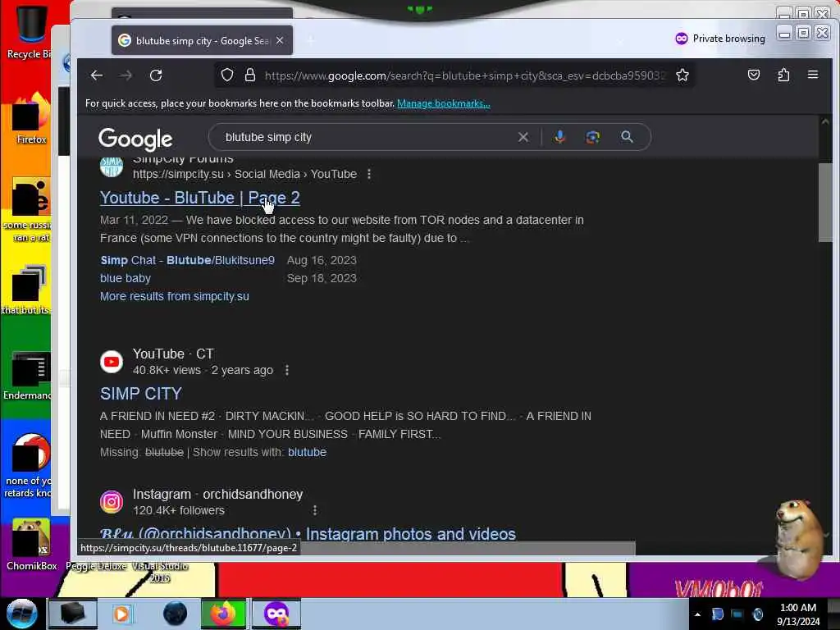
Task: Click the Instagram favicon on the result
Action: click(112, 502)
